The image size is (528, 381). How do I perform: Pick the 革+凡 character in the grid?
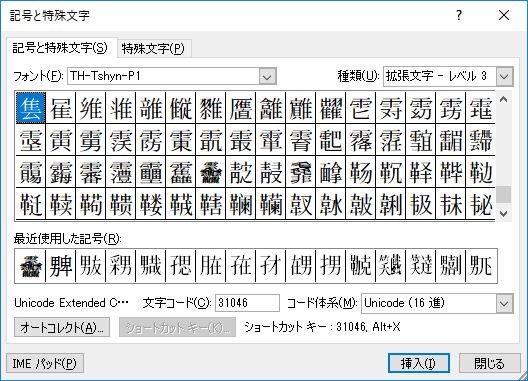point(391,172)
